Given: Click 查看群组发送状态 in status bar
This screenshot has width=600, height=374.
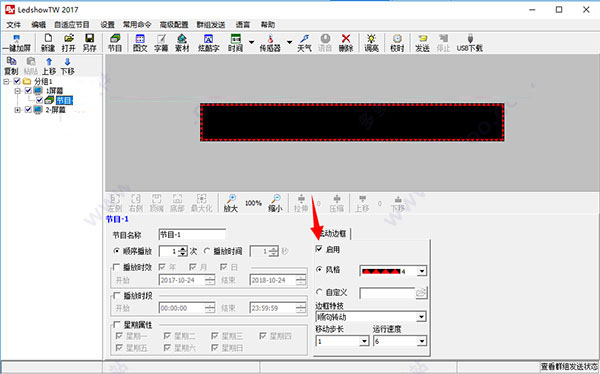Looking at the screenshot, I should tap(569, 367).
